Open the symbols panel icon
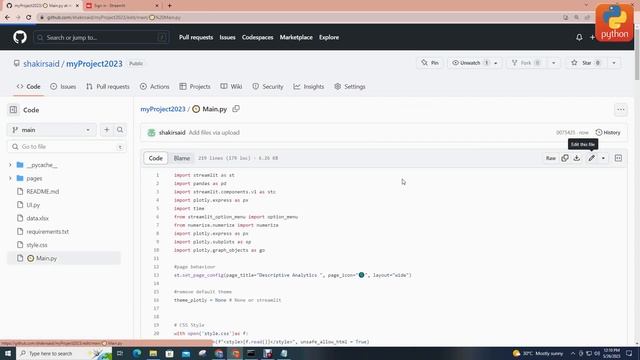The width and height of the screenshot is (640, 360). (618, 158)
